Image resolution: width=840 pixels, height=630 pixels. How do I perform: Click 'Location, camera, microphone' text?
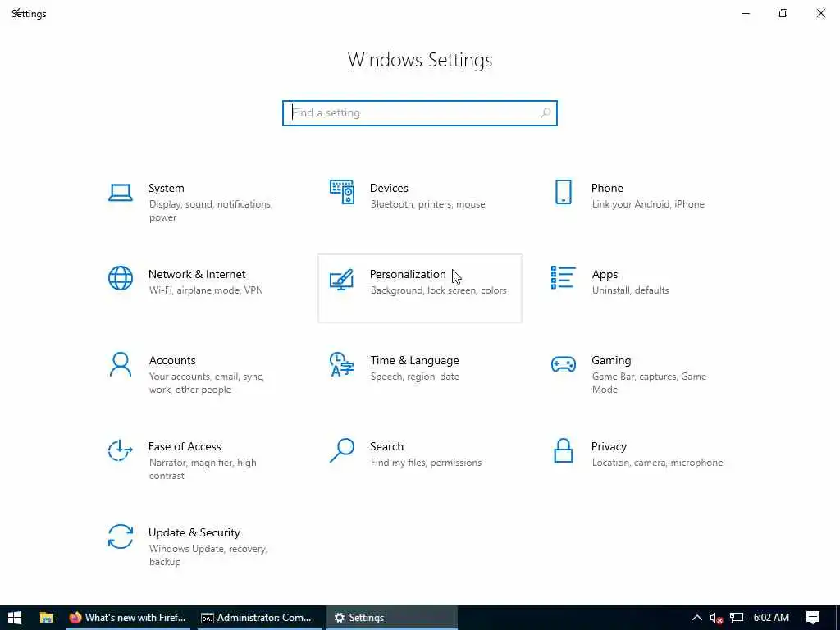(657, 463)
